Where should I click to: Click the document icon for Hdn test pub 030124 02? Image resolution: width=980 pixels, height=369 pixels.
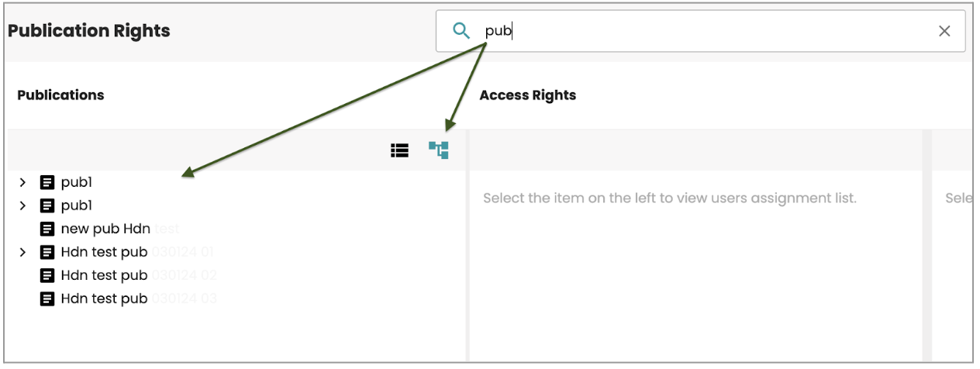[47, 275]
